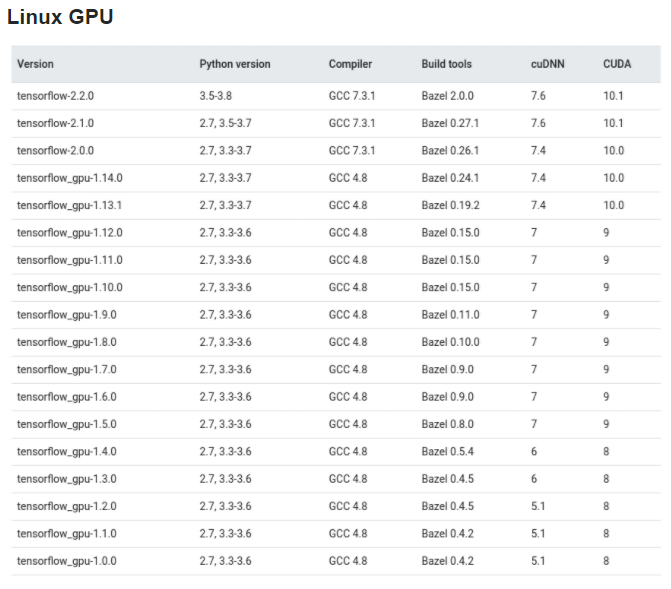Click the tensorflow-2.0.0 version cell
This screenshot has height=589, width=671.
click(x=55, y=151)
